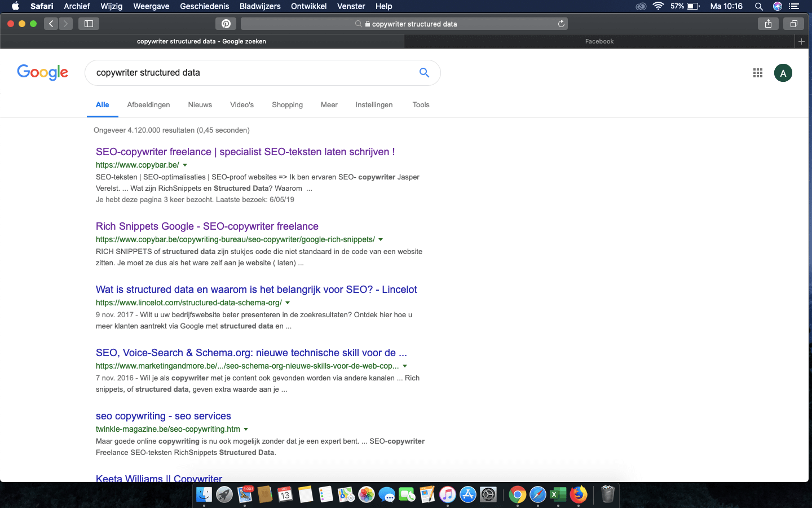Viewport: 812px width, 508px height.
Task: Select the Afbeeldingen search tab
Action: [x=148, y=105]
